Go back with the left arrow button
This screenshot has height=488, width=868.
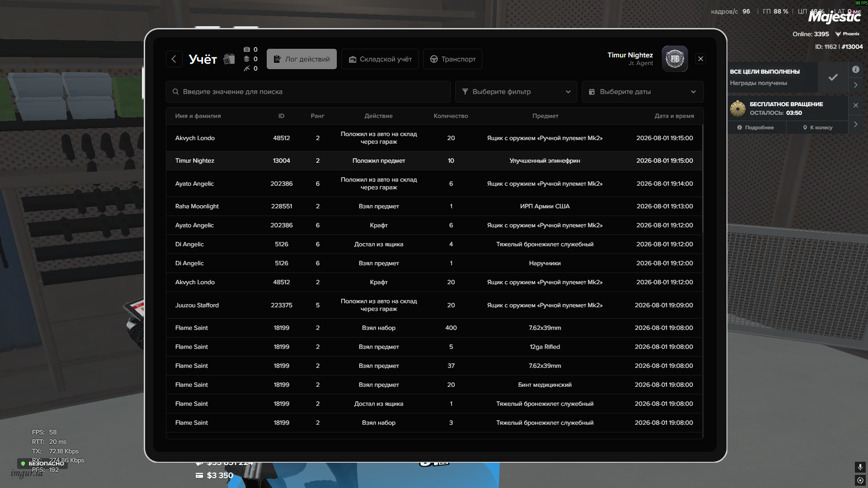(x=174, y=59)
